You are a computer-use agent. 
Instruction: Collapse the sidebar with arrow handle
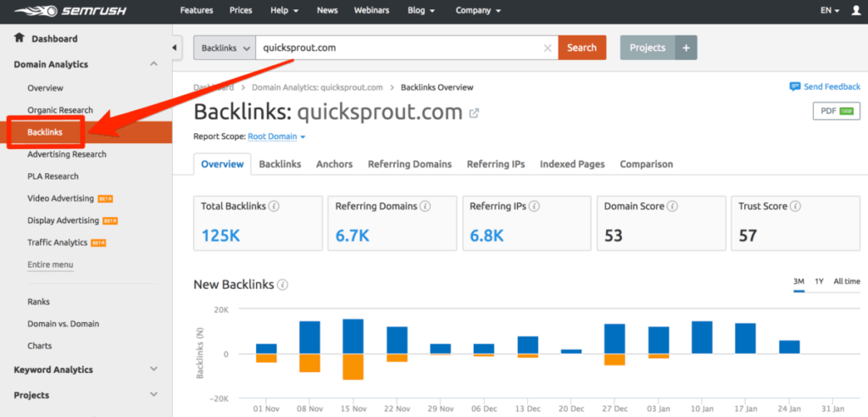(174, 47)
